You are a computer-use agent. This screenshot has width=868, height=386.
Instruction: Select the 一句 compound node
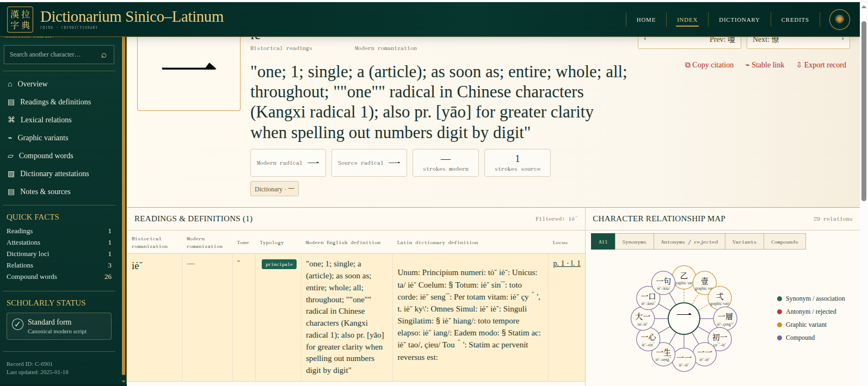click(x=663, y=283)
